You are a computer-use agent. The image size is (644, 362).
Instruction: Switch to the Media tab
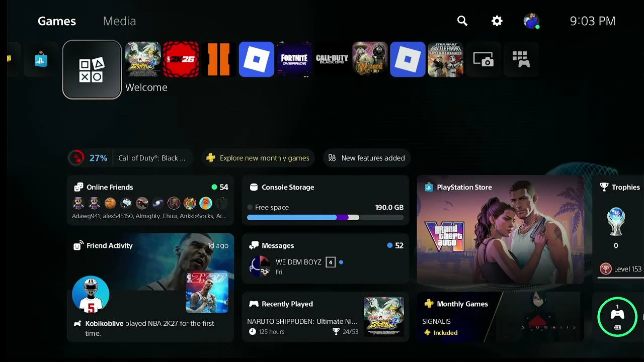(119, 21)
